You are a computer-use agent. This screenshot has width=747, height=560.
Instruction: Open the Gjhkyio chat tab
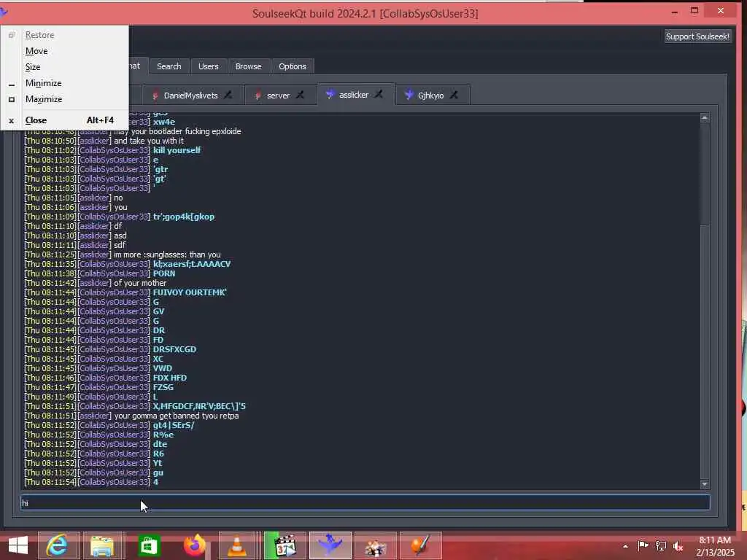click(x=430, y=96)
